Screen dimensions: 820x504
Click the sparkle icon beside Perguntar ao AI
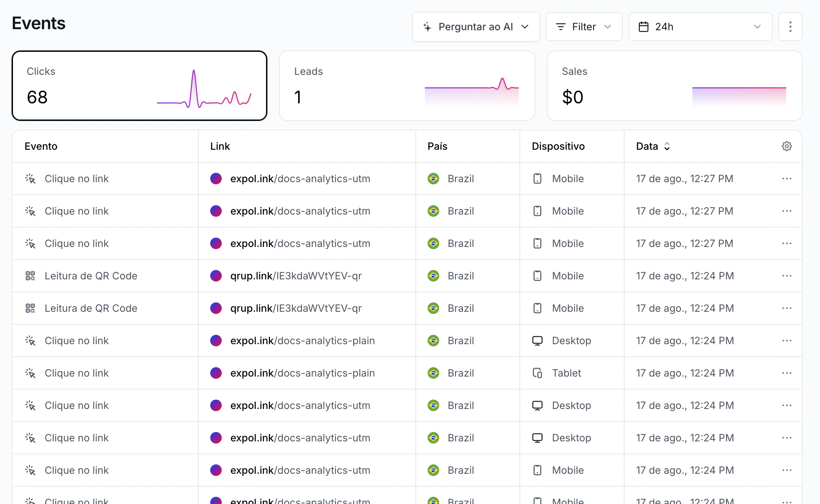click(427, 27)
